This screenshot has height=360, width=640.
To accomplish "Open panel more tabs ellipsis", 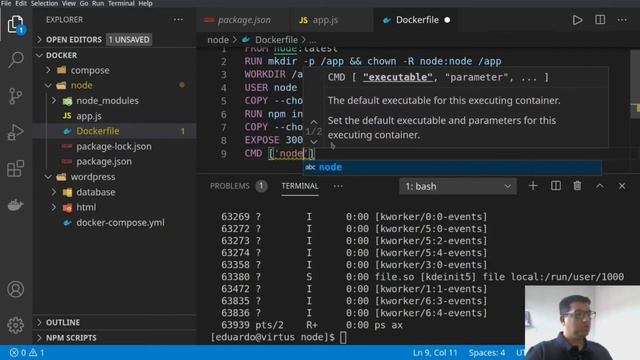I will tap(338, 186).
